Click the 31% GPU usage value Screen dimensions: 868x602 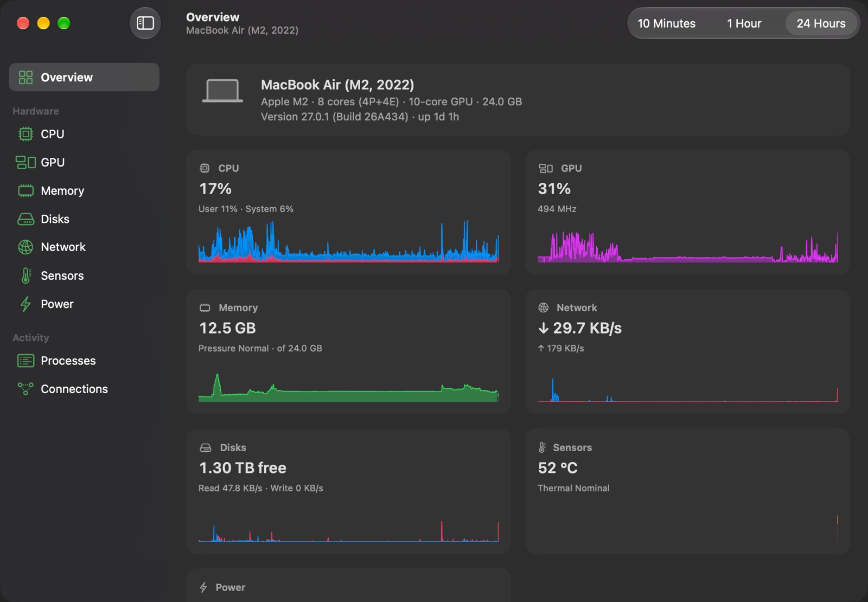coord(554,189)
